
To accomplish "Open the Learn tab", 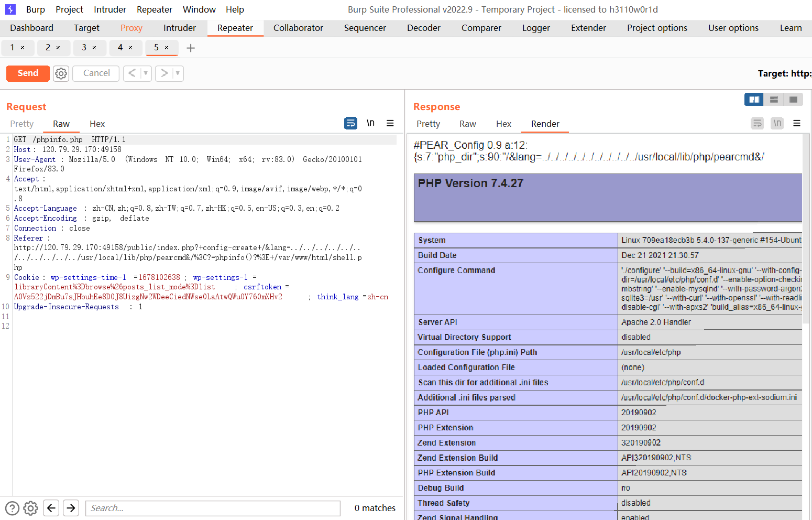I will click(x=791, y=28).
